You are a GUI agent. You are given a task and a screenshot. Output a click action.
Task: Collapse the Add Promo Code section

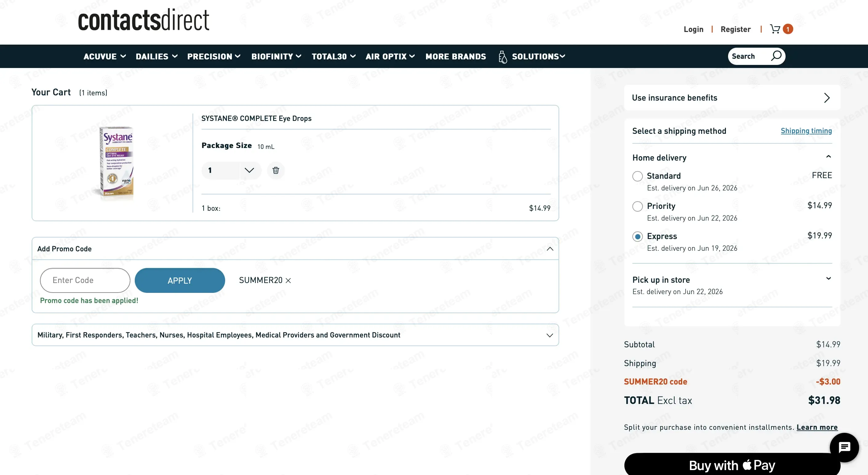tap(550, 249)
